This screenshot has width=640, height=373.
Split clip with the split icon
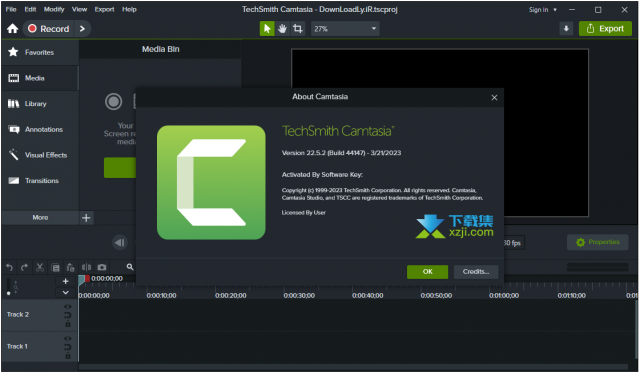(x=86, y=267)
